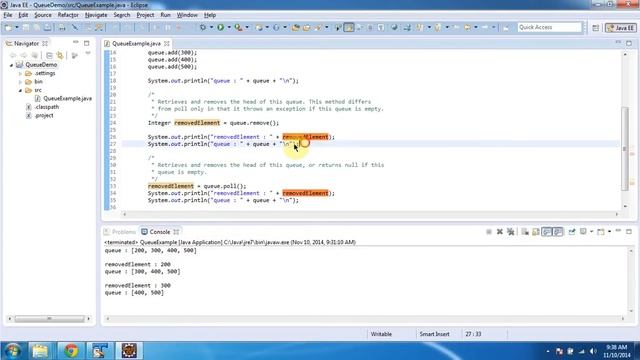Open the Debug button dropdown arrow
This screenshot has height=360, width=640.
pos(211,27)
